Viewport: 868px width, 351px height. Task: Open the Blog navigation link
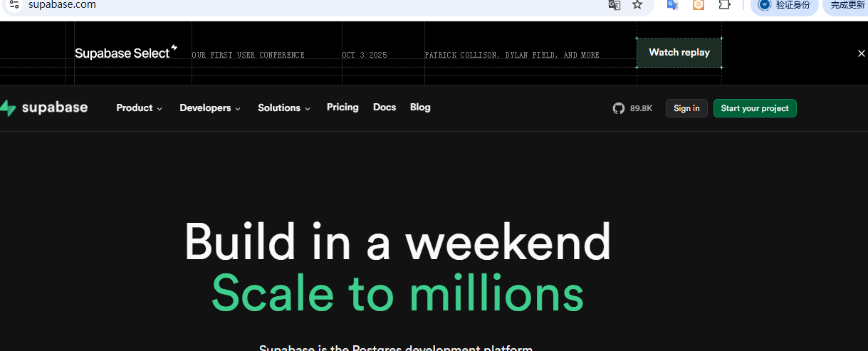(420, 108)
